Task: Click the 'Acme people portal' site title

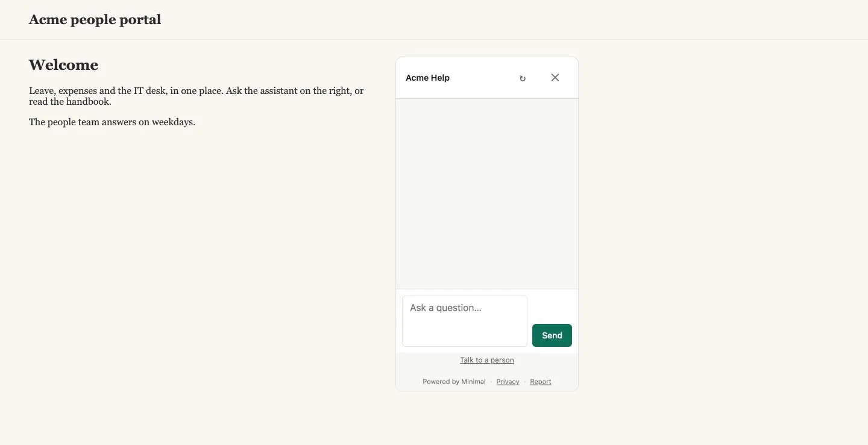Action: point(95,20)
